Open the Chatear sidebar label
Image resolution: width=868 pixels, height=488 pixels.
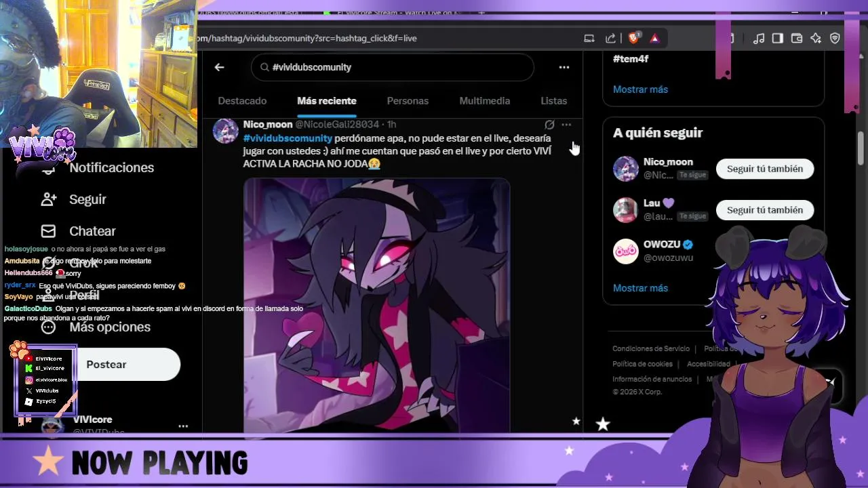(x=92, y=231)
